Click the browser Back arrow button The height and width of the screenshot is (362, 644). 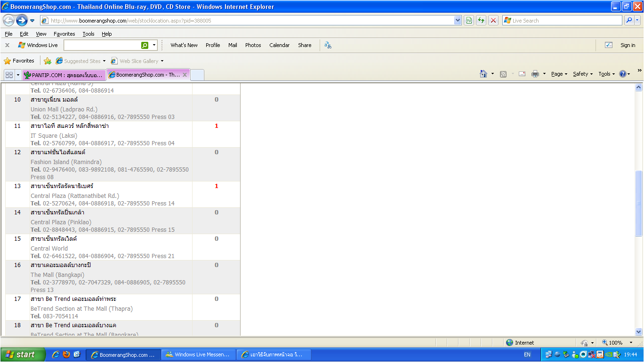click(x=8, y=21)
